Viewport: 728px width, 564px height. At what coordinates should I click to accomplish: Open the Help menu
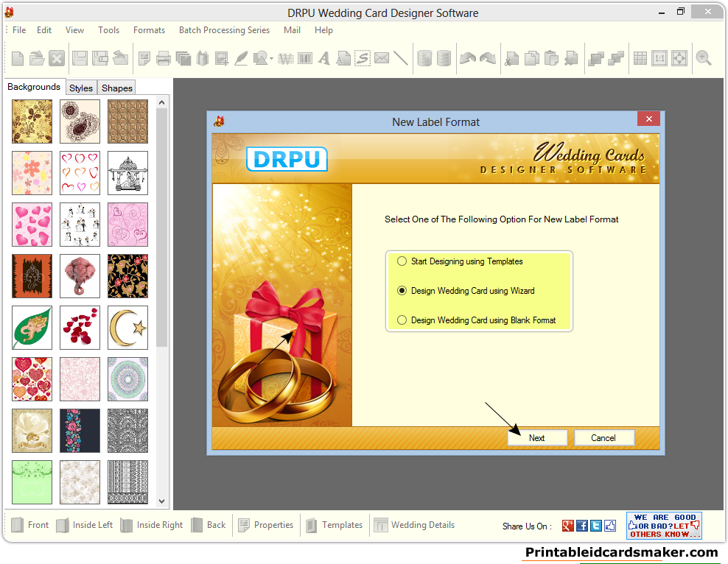coord(323,30)
